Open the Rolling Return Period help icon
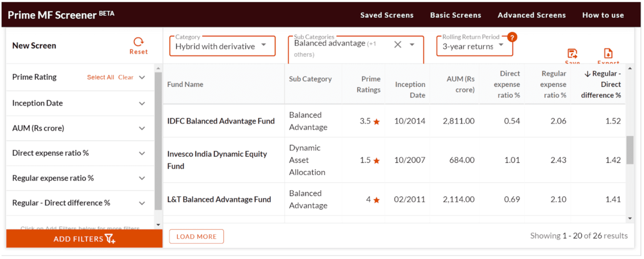This screenshot has height=259, width=644. tap(512, 37)
